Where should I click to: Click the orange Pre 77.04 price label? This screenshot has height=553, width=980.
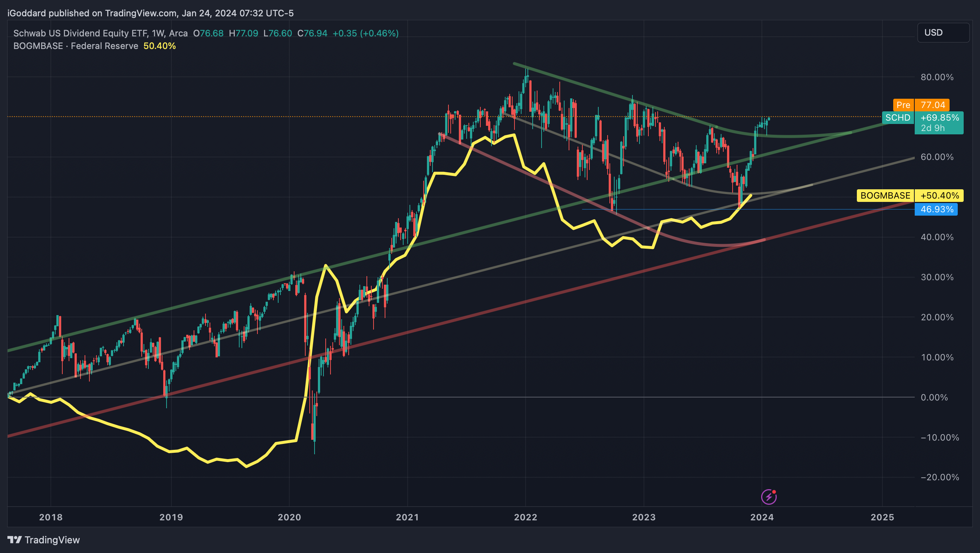pyautogui.click(x=921, y=105)
